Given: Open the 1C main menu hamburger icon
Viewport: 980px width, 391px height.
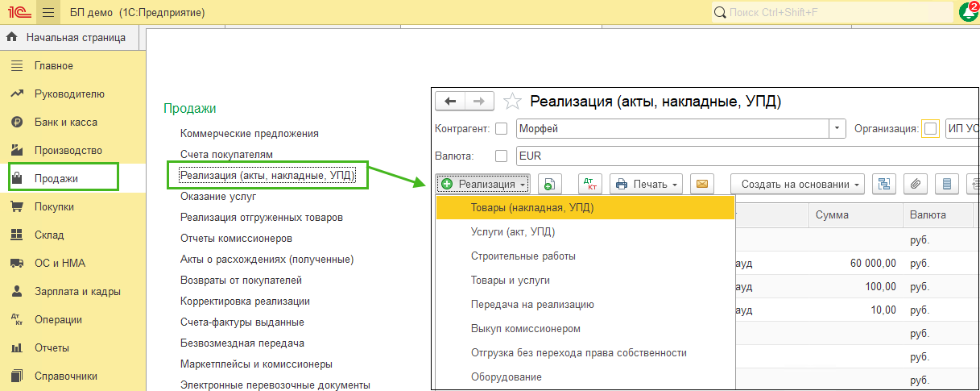Looking at the screenshot, I should point(48,12).
